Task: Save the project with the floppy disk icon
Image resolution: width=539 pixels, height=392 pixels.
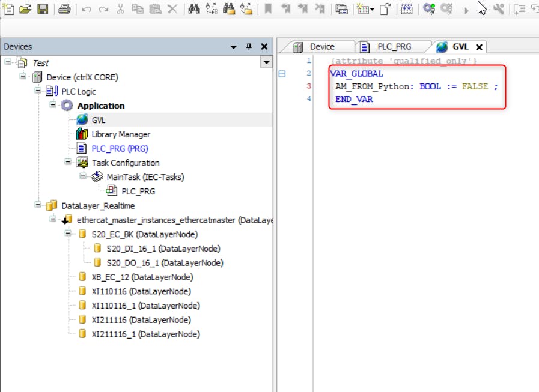Action: click(x=43, y=9)
